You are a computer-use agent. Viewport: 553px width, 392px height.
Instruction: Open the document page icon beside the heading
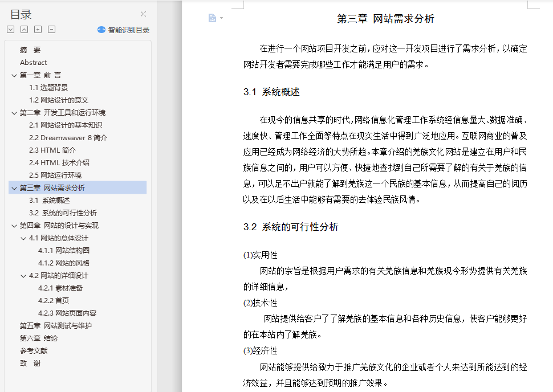212,18
